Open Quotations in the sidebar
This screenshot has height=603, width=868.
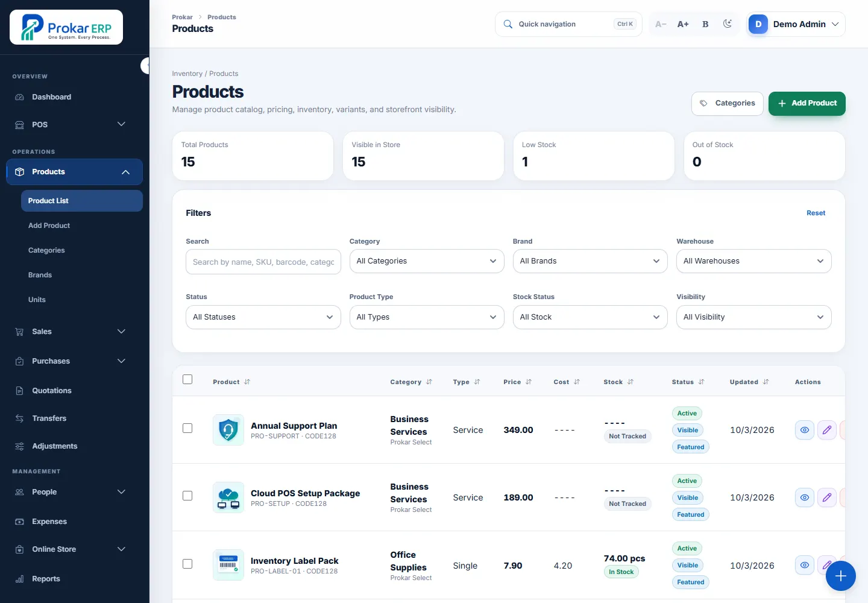coord(74,391)
